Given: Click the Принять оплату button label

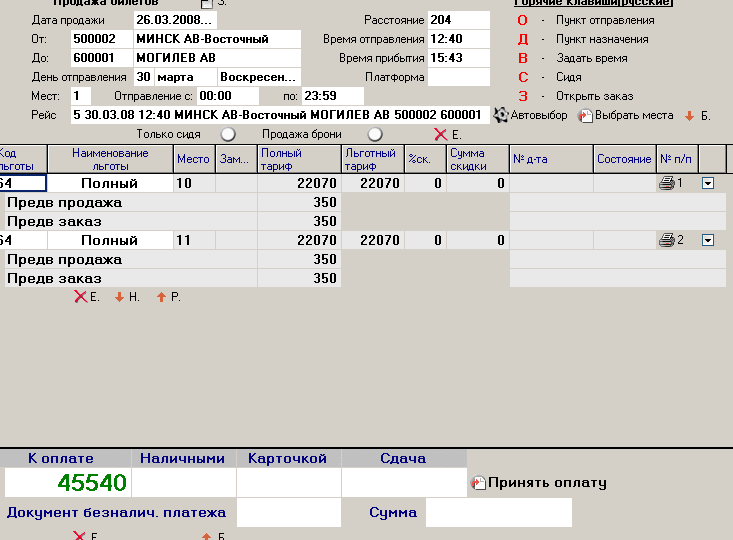Looking at the screenshot, I should [547, 483].
